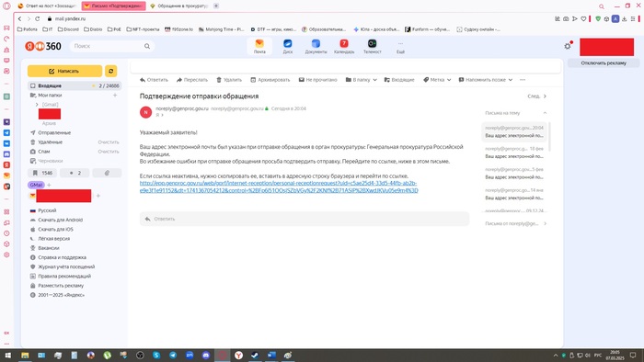Expand the [Gmail] folder chevron

(x=37, y=105)
